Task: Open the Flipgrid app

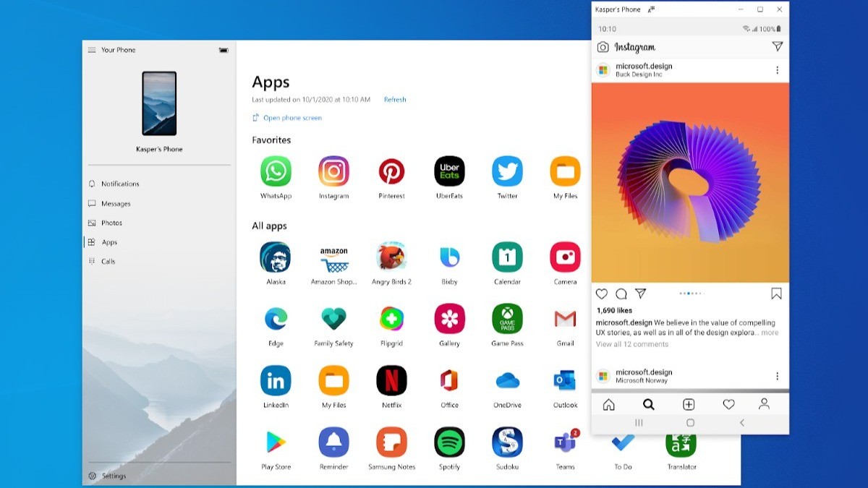Action: pos(391,319)
